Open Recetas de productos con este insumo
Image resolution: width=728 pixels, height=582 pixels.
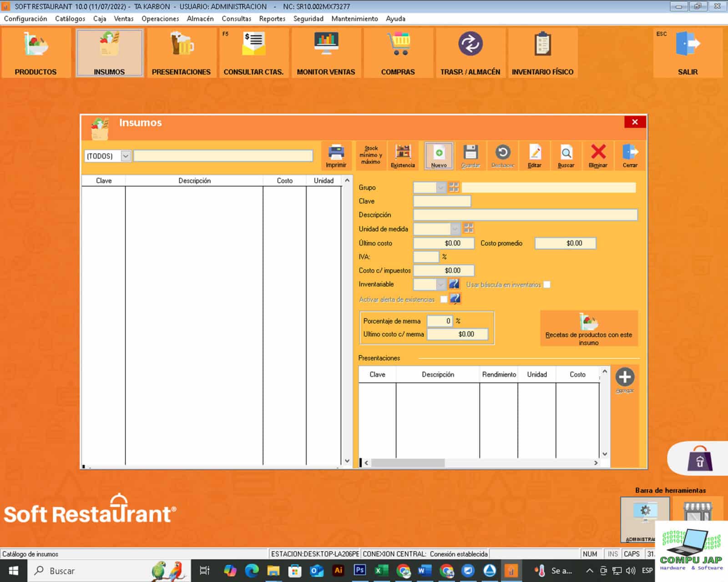(x=589, y=328)
